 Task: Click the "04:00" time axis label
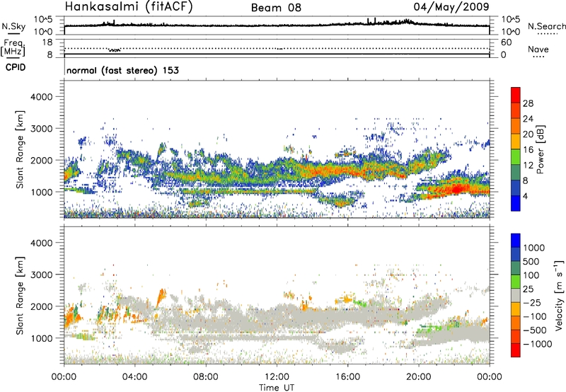click(134, 377)
